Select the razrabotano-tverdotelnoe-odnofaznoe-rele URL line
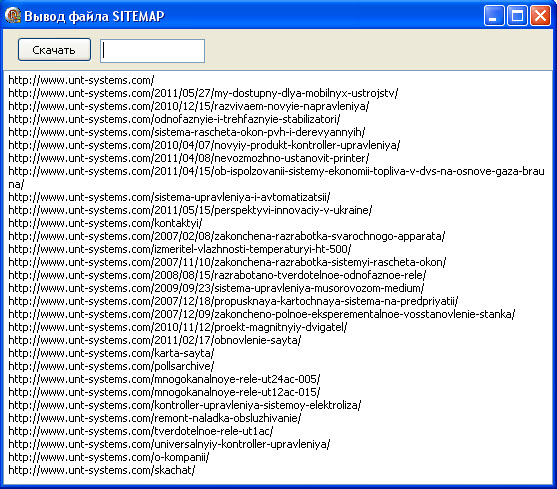This screenshot has height=489, width=557. click(x=217, y=275)
